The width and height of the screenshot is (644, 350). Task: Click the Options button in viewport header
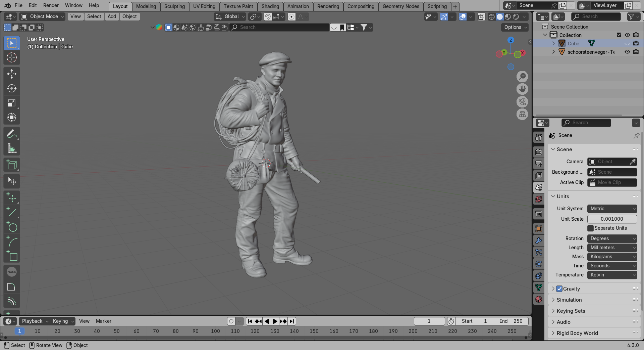tap(515, 27)
